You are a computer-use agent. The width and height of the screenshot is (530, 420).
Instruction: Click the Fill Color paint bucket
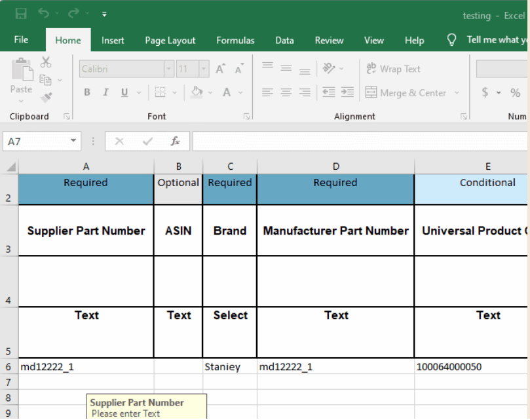click(x=196, y=93)
